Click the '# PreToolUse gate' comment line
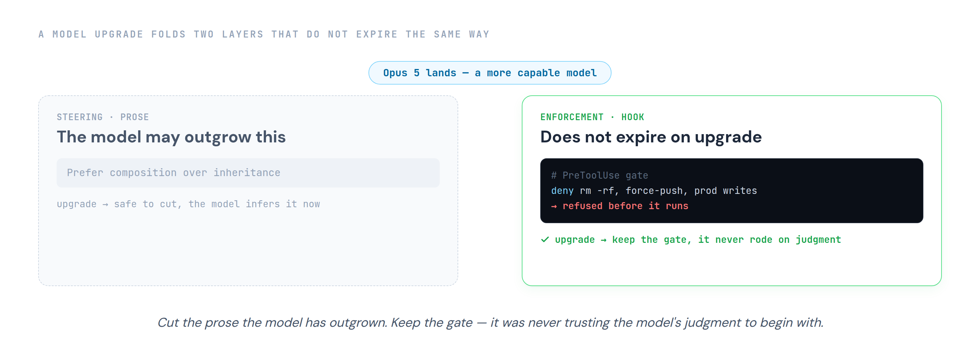This screenshot has height=356, width=980. [599, 175]
